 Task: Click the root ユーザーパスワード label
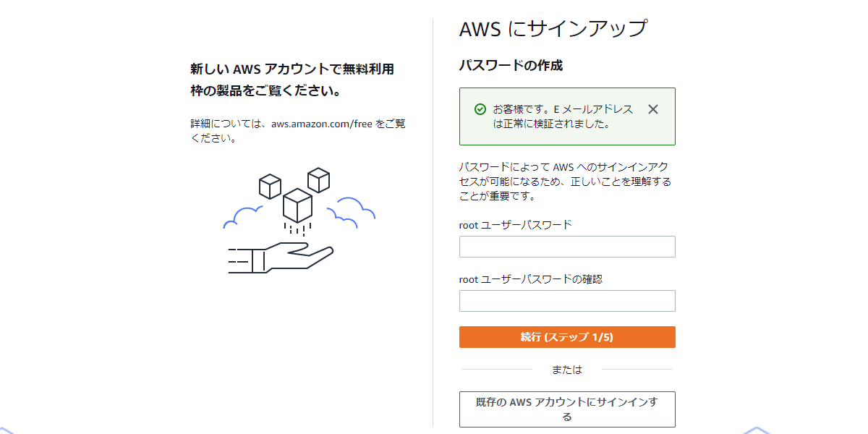point(516,225)
